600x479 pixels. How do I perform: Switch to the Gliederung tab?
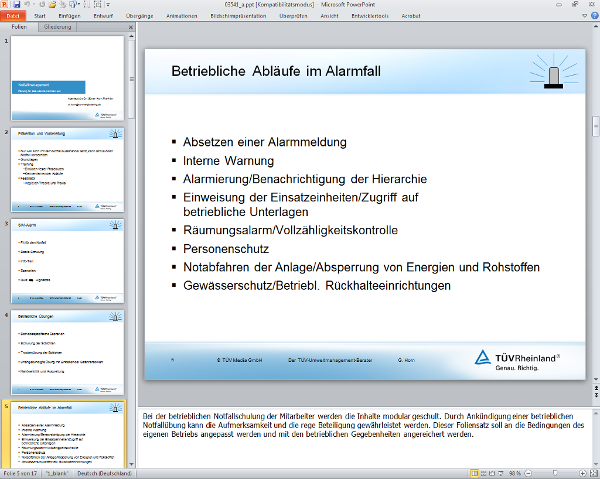point(55,27)
